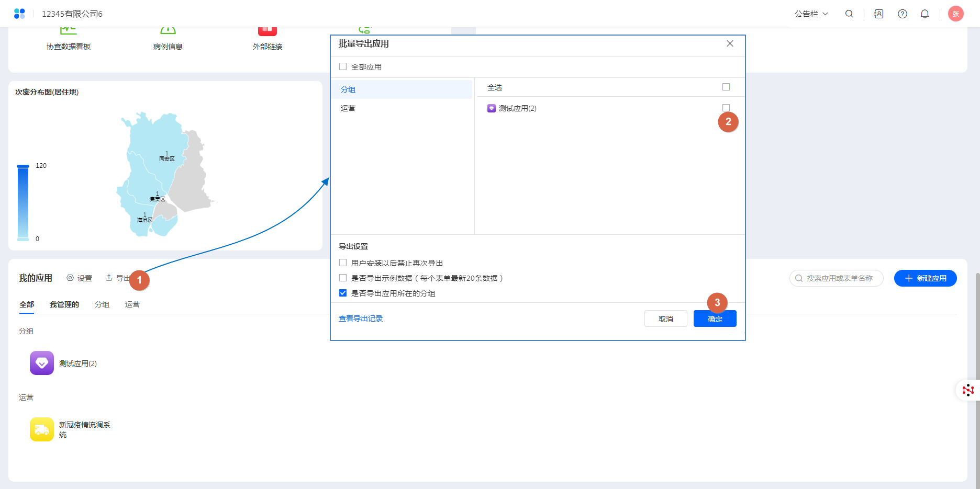Image resolution: width=980 pixels, height=489 pixels.
Task: Open the contacts directory icon in header
Action: point(879,14)
